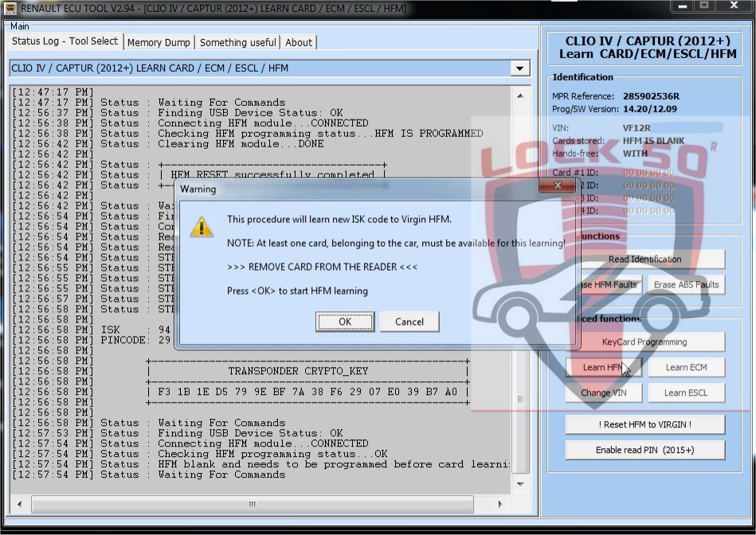The height and width of the screenshot is (535, 756).
Task: Click the app icon in title bar
Action: click(x=10, y=8)
